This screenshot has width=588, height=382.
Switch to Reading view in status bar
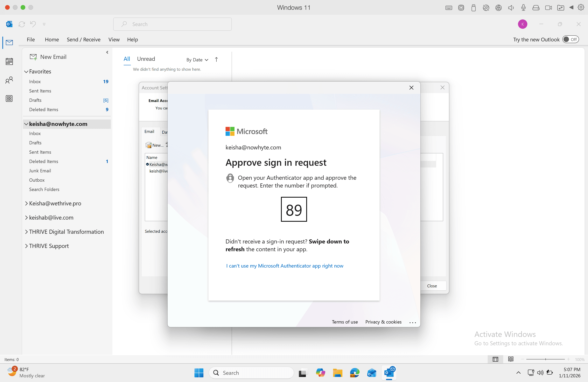[x=510, y=359]
